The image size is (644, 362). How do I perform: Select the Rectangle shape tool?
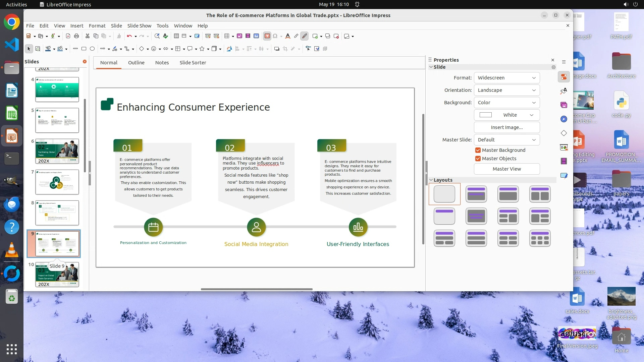[84, 49]
